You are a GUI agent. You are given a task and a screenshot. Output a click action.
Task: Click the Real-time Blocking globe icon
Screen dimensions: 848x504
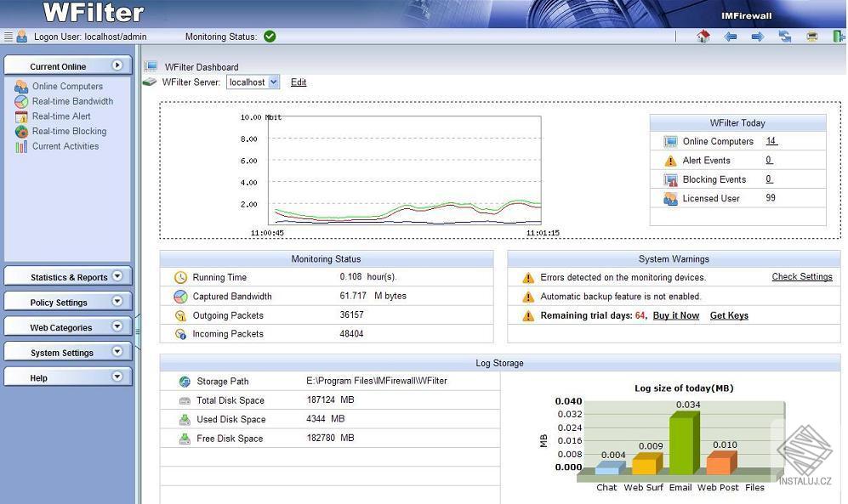[x=21, y=131]
